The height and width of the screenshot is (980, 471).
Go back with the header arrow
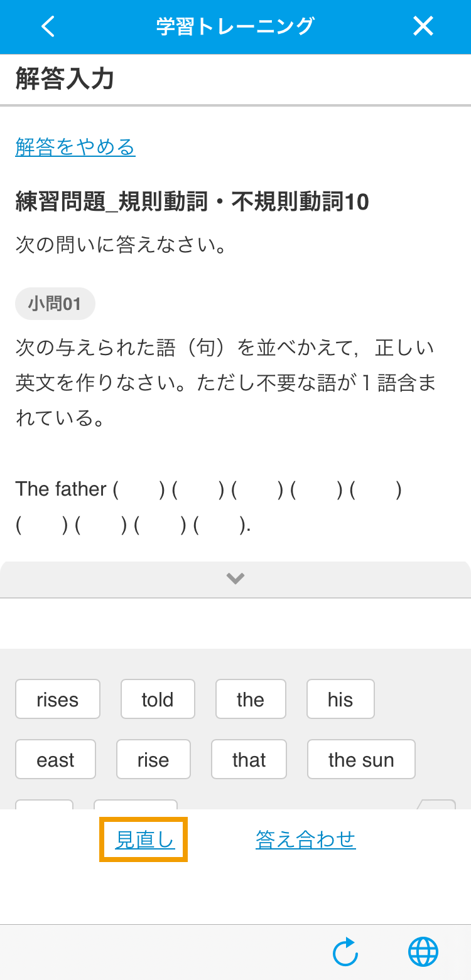[48, 26]
